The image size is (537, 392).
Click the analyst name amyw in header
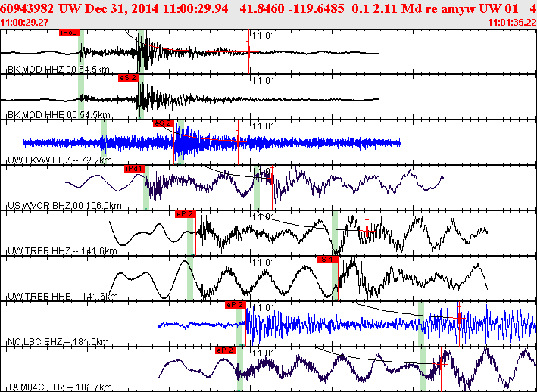pyautogui.click(x=458, y=9)
